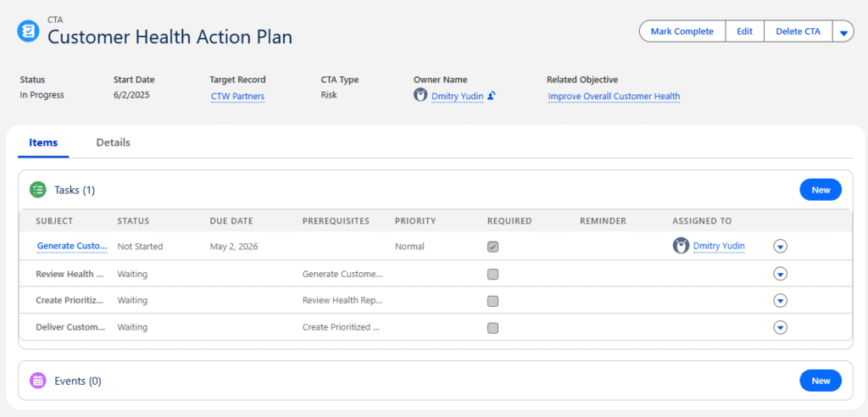The width and height of the screenshot is (868, 417).
Task: Click the Mark Complete button
Action: (x=682, y=31)
